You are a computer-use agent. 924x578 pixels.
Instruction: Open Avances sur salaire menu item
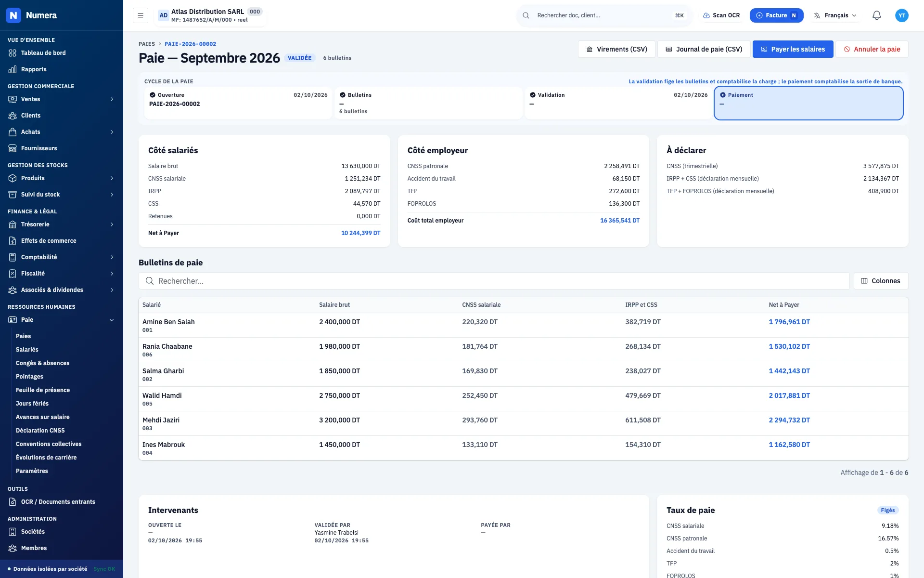(42, 417)
